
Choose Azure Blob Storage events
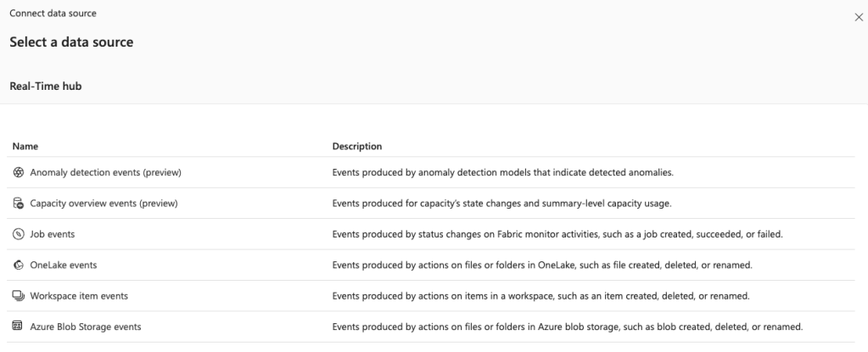[x=85, y=326]
